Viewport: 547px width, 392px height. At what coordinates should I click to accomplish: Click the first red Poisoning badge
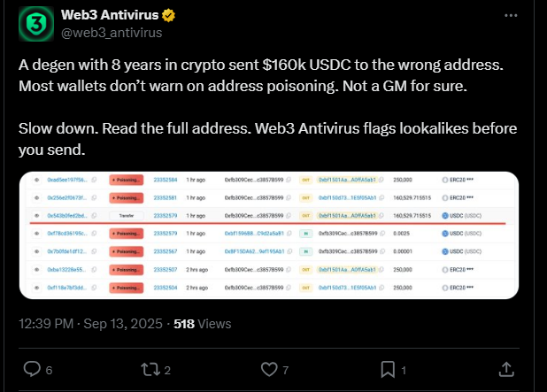tap(126, 179)
